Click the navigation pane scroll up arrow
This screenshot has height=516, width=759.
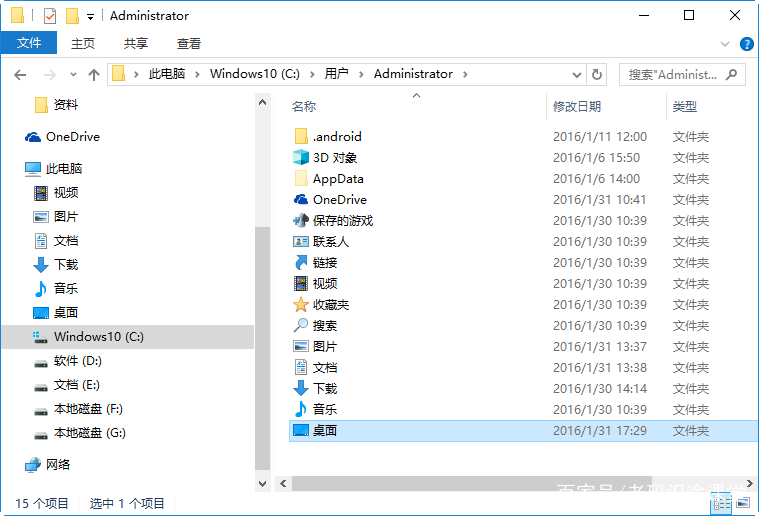click(262, 102)
